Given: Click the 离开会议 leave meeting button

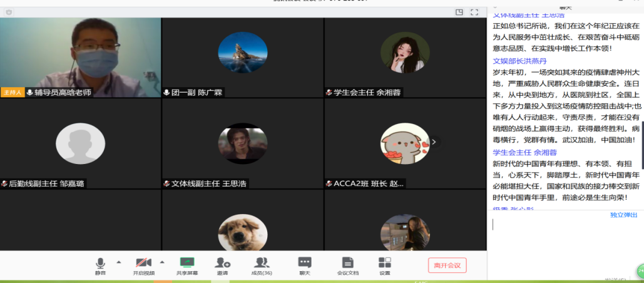Looking at the screenshot, I should [x=447, y=265].
